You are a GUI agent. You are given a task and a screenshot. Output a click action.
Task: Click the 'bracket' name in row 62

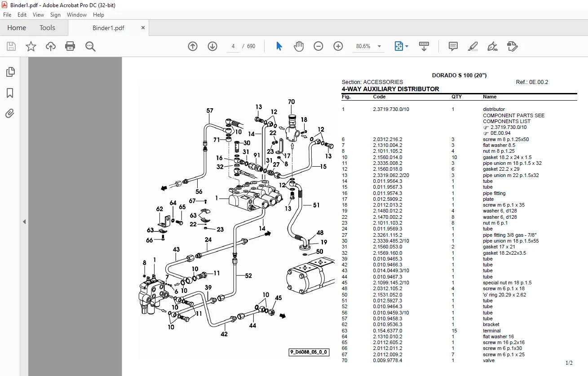pos(491,324)
